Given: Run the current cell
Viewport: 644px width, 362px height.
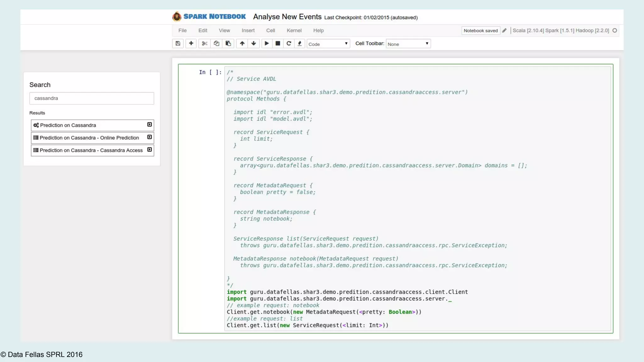Looking at the screenshot, I should 267,43.
